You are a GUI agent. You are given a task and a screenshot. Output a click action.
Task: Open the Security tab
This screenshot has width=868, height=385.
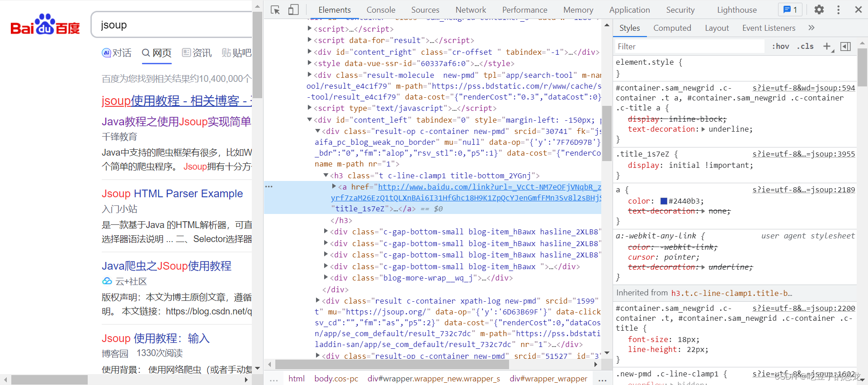click(x=680, y=10)
